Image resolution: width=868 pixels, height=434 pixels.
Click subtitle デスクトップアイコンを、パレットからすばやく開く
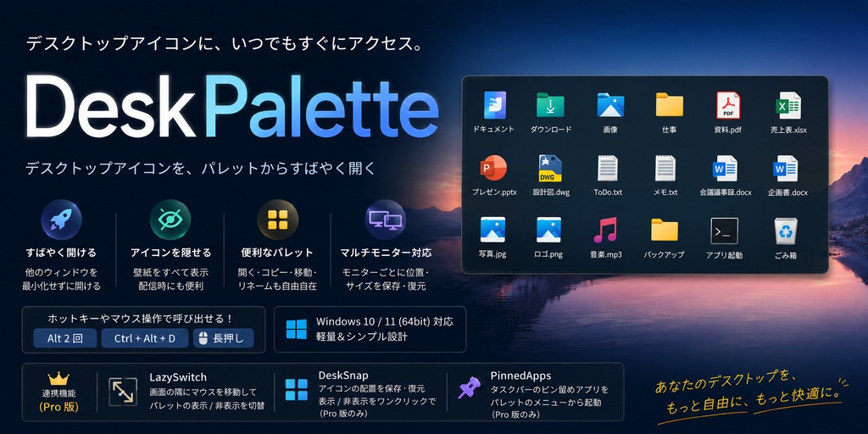coord(200,169)
